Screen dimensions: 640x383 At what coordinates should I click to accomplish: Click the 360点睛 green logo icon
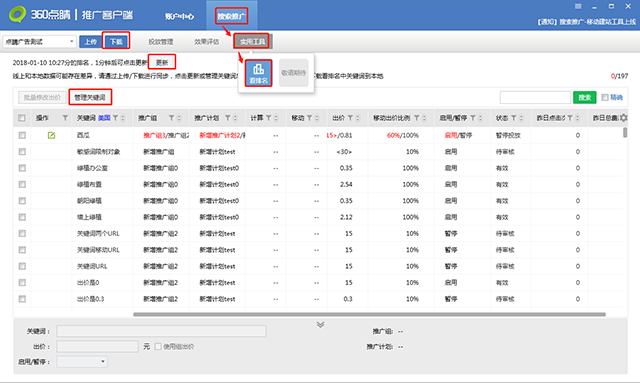point(18,15)
